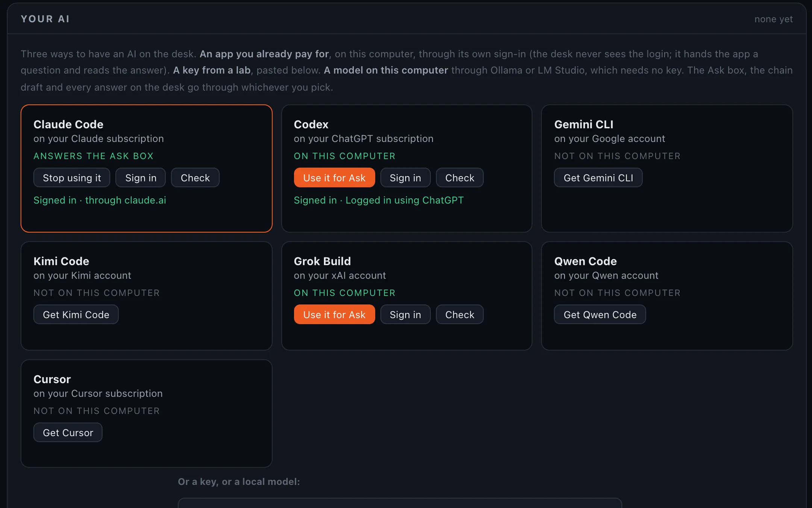Sign in to Codex
812x508 pixels.
pyautogui.click(x=405, y=178)
